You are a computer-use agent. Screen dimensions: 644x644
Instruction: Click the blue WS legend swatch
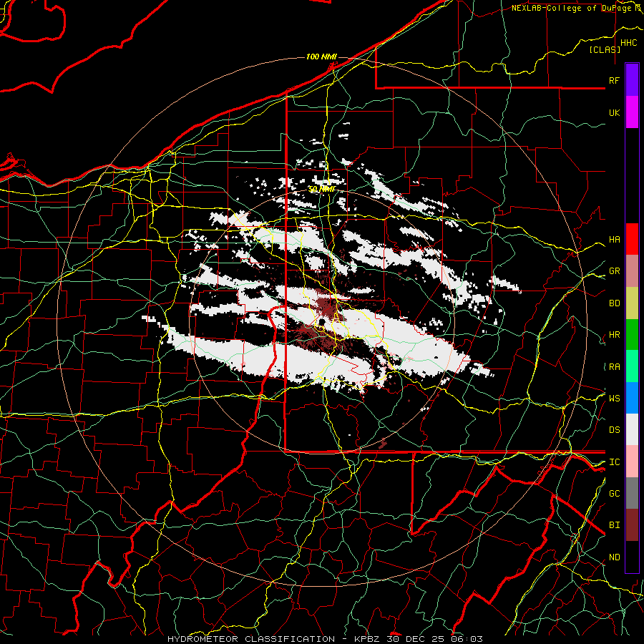[632, 398]
